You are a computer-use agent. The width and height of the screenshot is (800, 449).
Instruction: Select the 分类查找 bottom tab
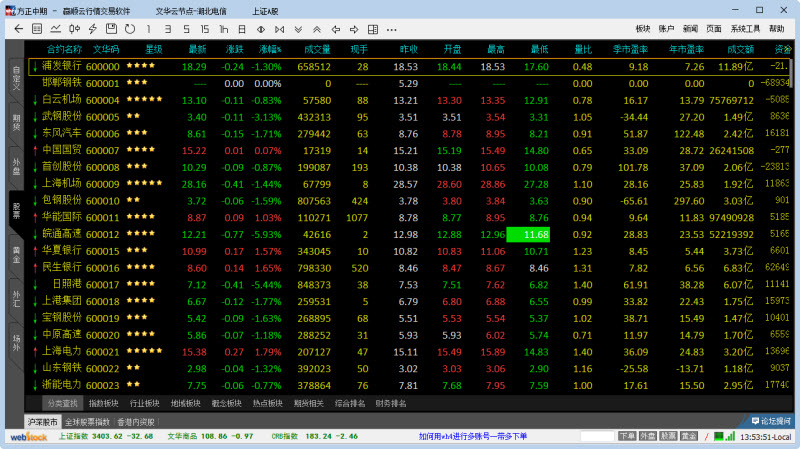(62, 403)
